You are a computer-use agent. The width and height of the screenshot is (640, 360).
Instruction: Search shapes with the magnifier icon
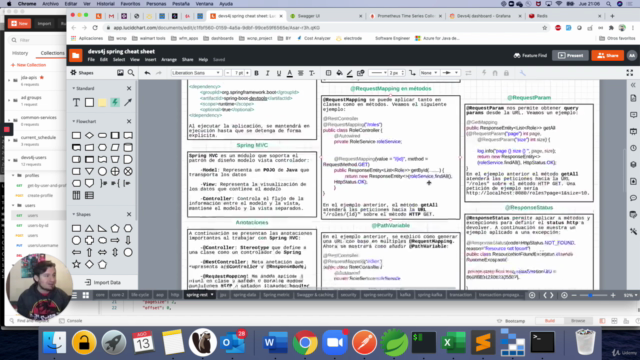[x=131, y=73]
